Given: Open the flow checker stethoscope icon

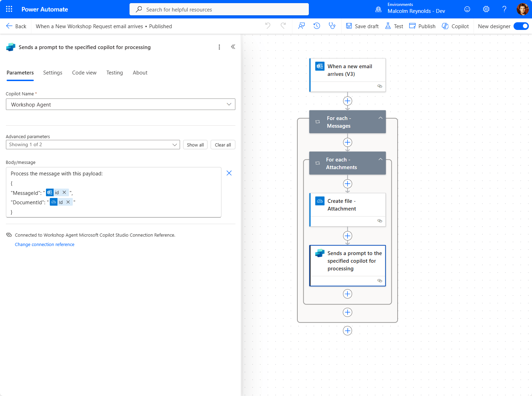Looking at the screenshot, I should click(332, 26).
